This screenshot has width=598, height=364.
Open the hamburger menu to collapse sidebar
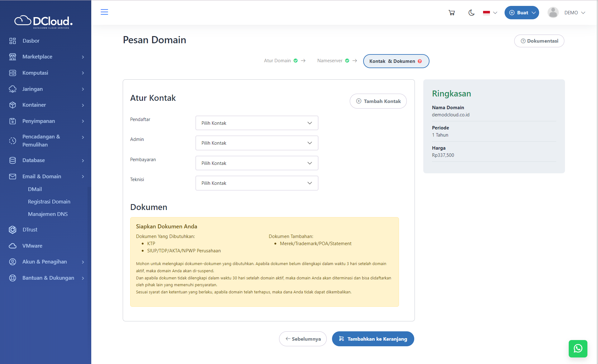click(104, 12)
